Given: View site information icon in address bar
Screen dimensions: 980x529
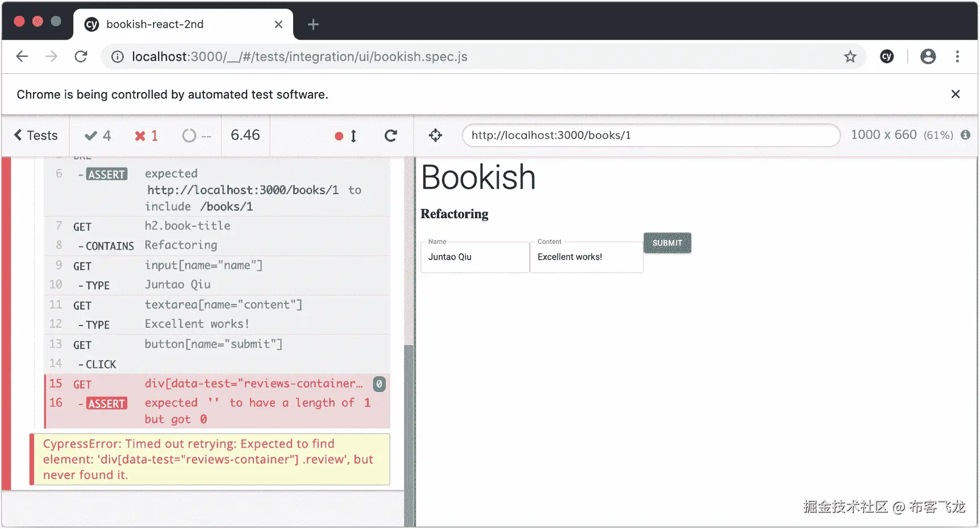Looking at the screenshot, I should pyautogui.click(x=118, y=57).
